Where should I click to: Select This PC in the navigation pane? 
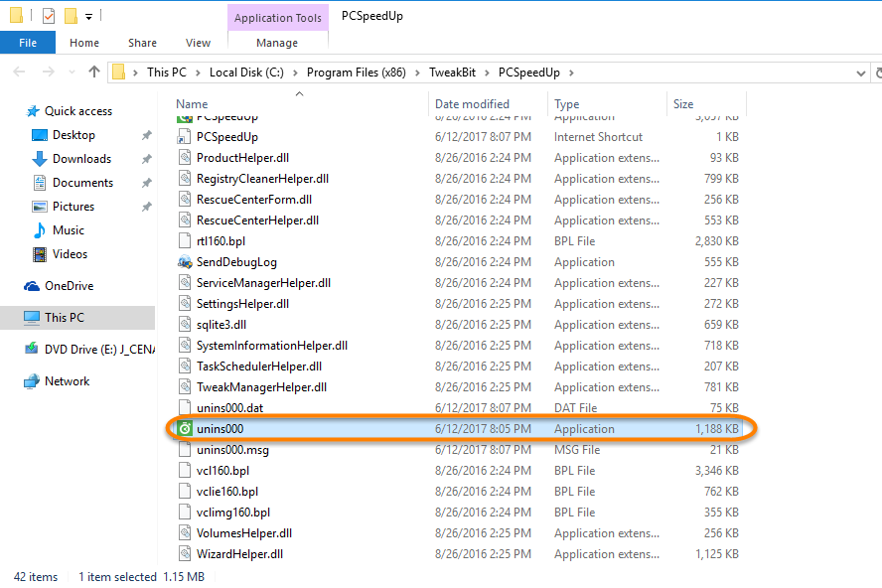[x=77, y=318]
